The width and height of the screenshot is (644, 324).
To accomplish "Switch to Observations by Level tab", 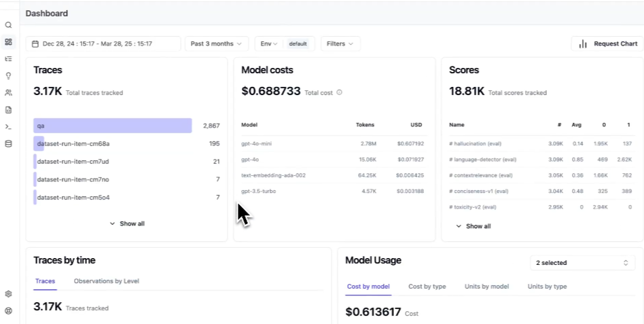I will [106, 281].
